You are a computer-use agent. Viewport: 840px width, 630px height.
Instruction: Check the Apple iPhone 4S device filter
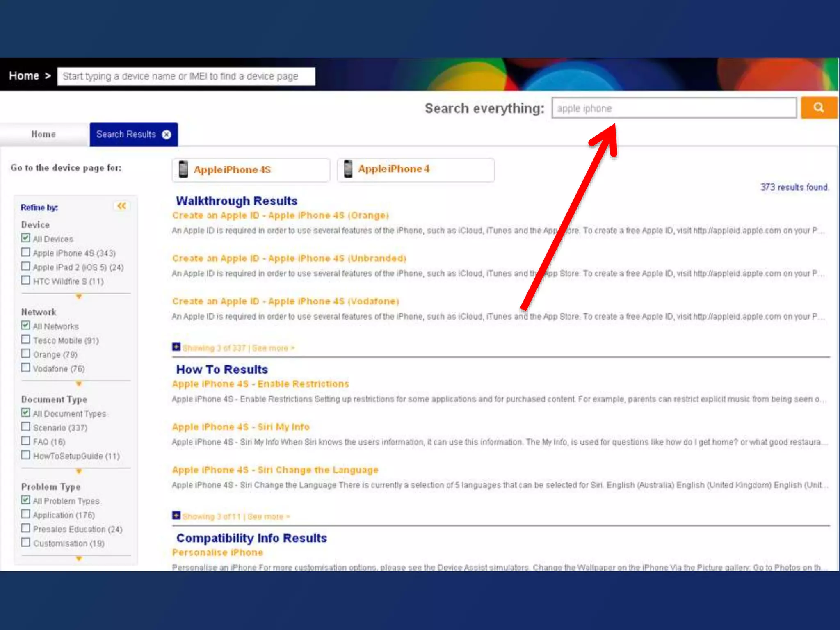[26, 252]
